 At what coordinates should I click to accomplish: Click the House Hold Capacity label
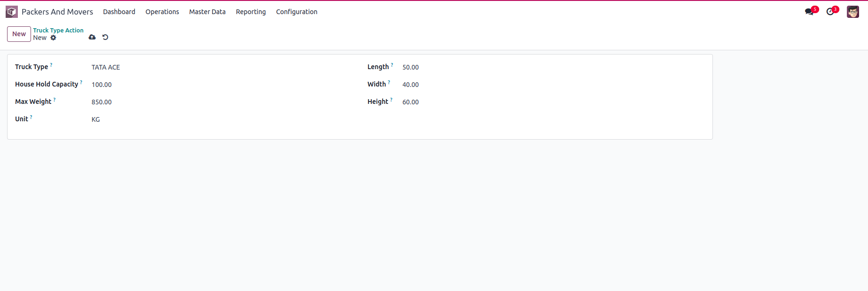pyautogui.click(x=47, y=84)
